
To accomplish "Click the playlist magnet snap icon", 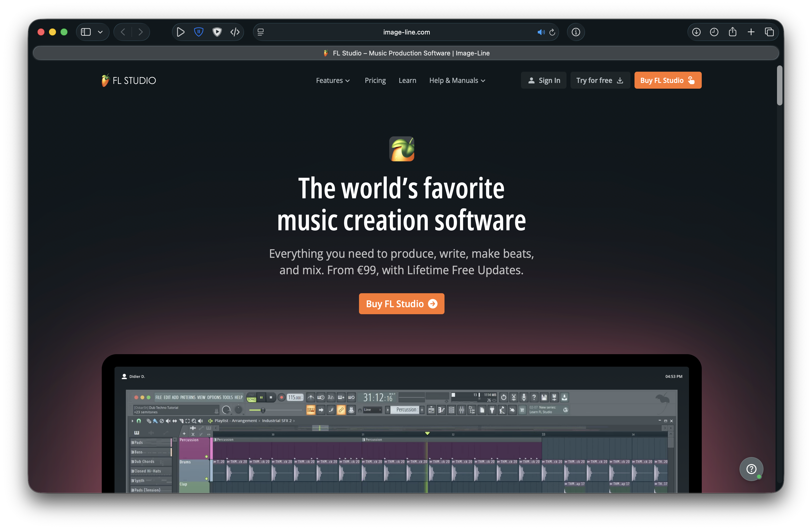I will click(x=138, y=421).
